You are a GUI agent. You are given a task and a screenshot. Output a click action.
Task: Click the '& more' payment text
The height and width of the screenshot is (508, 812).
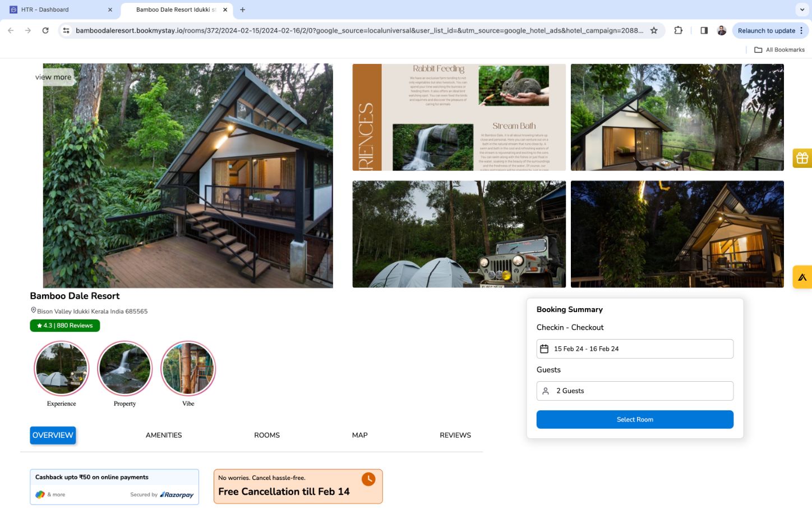(x=56, y=495)
